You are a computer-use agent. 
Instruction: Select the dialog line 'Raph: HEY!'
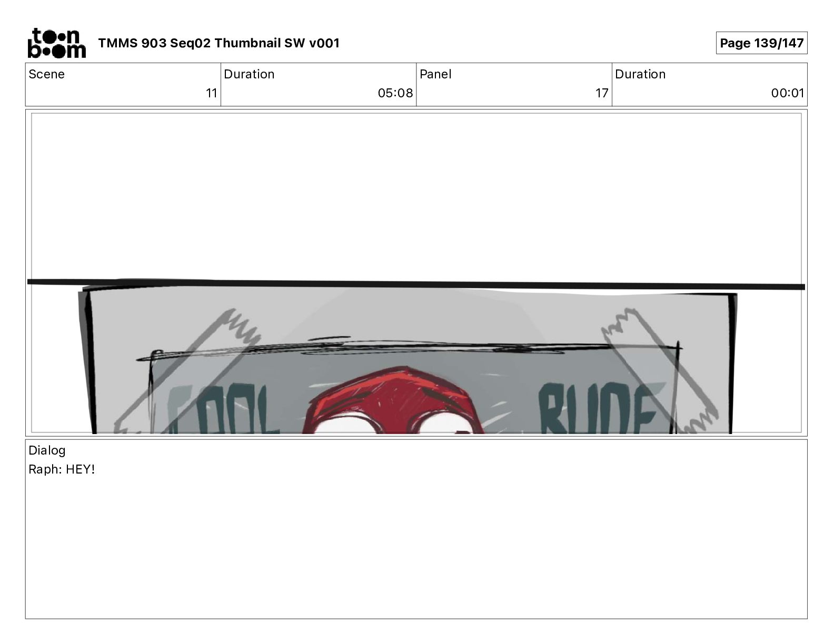click(x=62, y=469)
